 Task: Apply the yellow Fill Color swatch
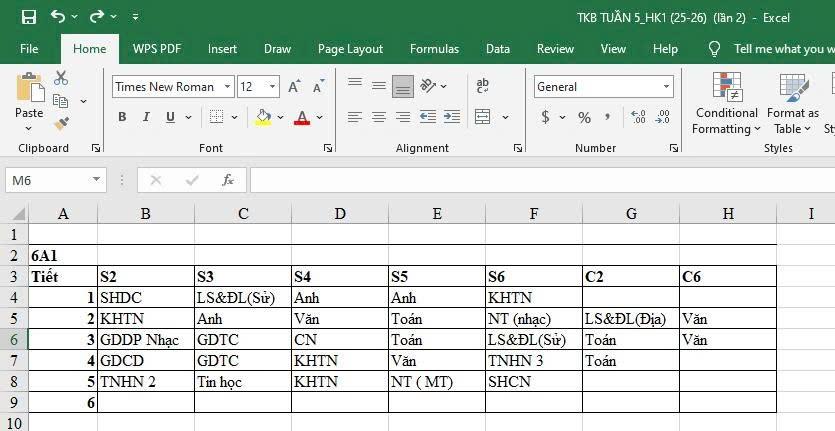tap(263, 117)
